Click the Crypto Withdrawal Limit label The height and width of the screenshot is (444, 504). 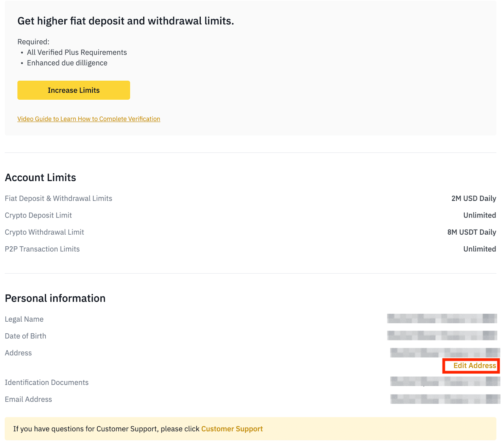pyautogui.click(x=44, y=232)
